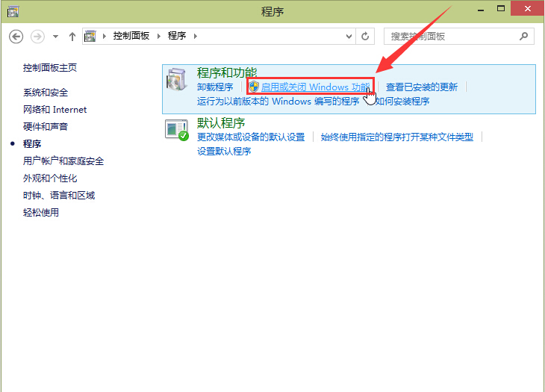The image size is (545, 392).
Task: Expand the address bar history dropdown
Action: pos(349,36)
